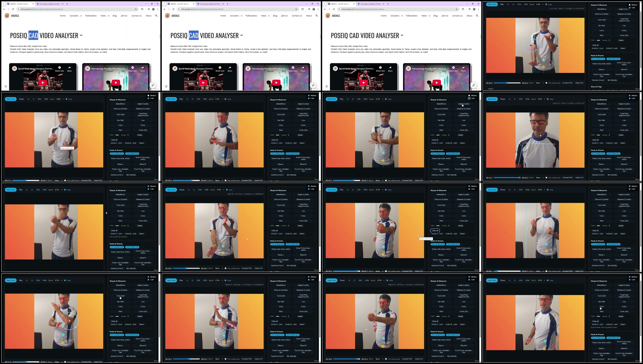
Task: Open Publications nav item in top-left browser
Action: (91, 16)
